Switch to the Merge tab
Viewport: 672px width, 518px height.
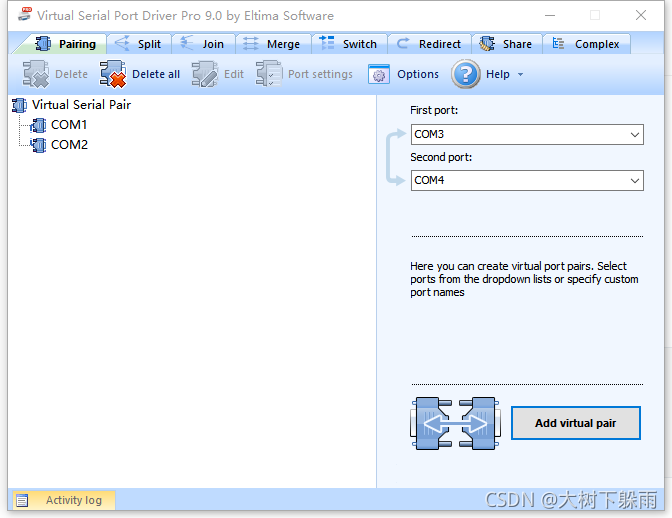pos(273,44)
